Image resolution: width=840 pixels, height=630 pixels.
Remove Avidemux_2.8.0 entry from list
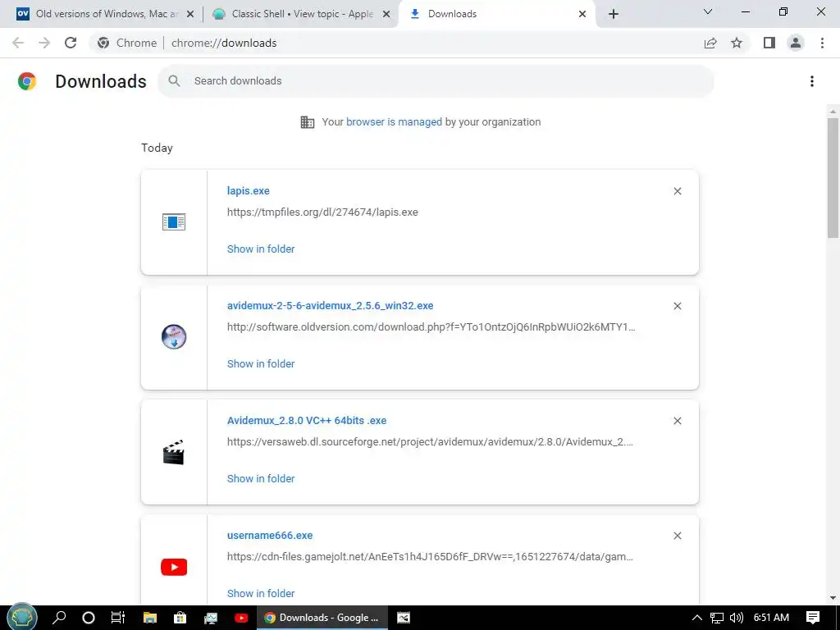(678, 421)
